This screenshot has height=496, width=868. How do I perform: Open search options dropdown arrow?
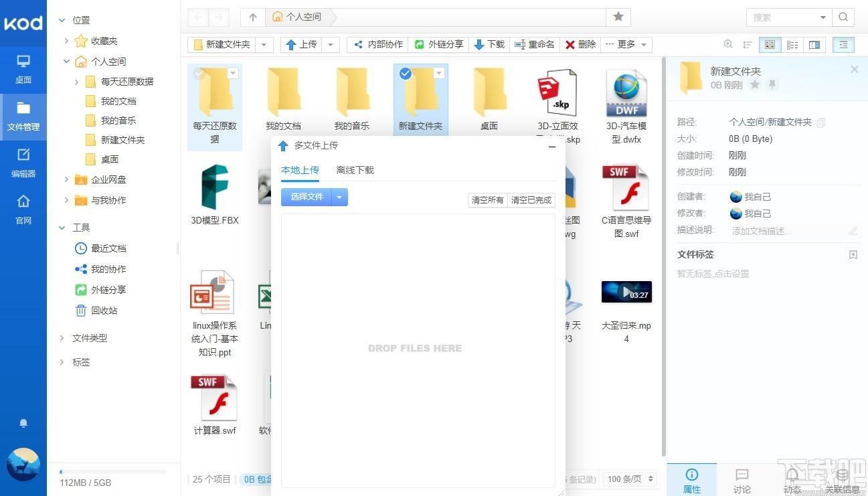pos(822,17)
